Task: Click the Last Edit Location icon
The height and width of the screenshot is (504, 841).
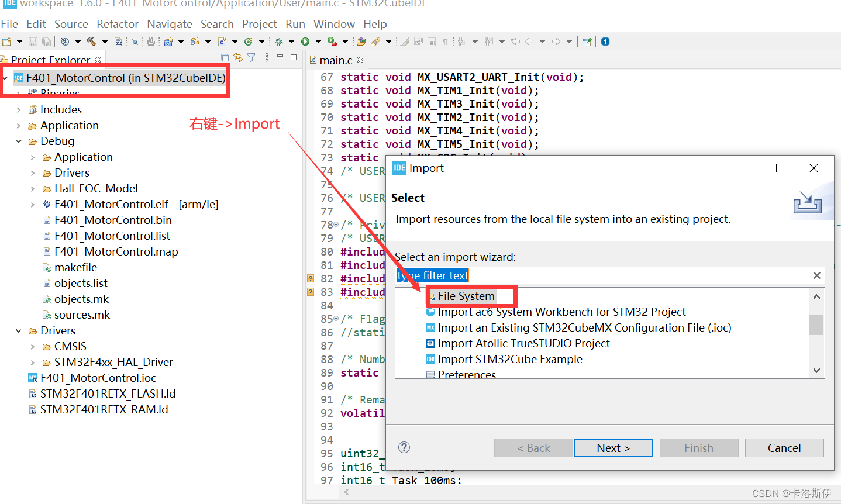Action: [515, 42]
